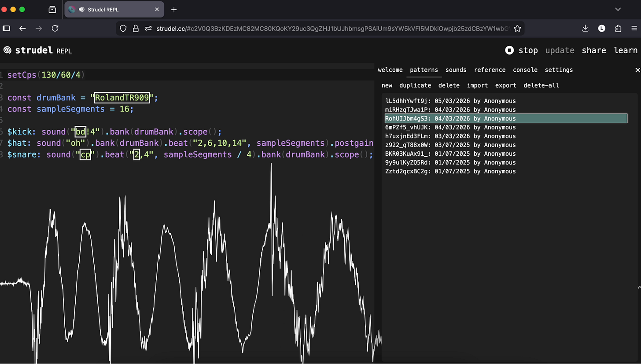Toggle the browser sidebar icon

tap(6, 28)
